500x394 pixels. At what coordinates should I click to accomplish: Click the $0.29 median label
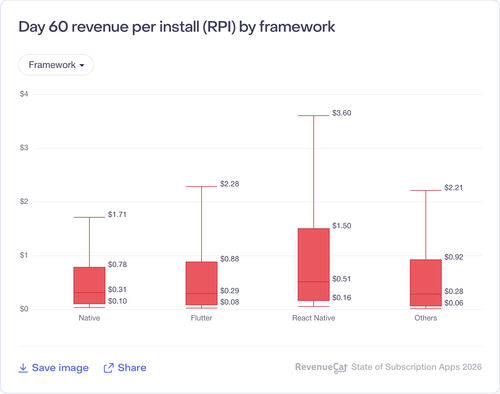pyautogui.click(x=230, y=291)
